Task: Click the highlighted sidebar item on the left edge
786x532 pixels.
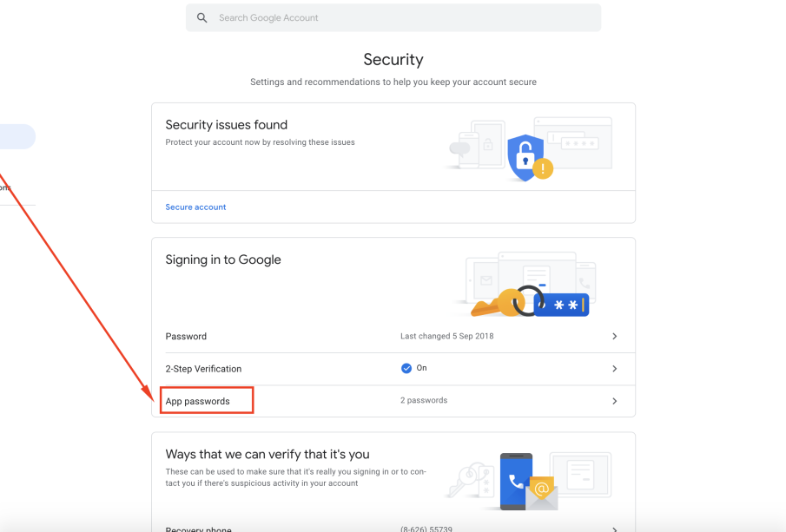Action: 16,136
